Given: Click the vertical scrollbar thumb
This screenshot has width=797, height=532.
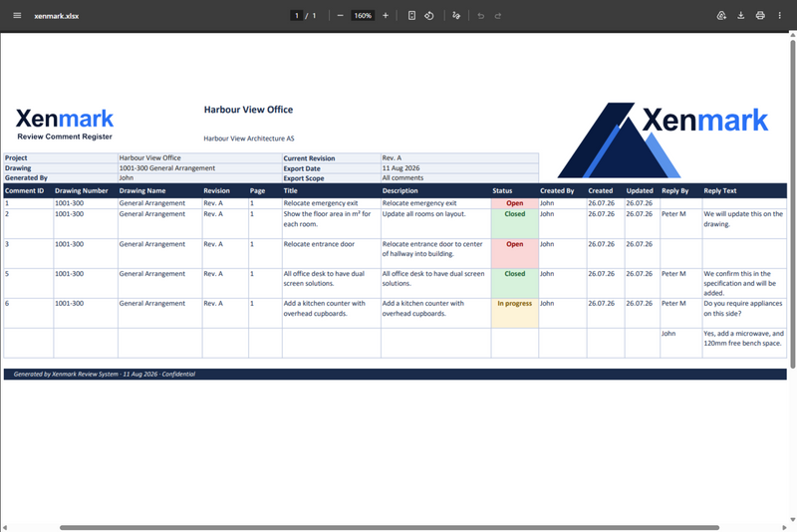Looking at the screenshot, I should click(792, 203).
